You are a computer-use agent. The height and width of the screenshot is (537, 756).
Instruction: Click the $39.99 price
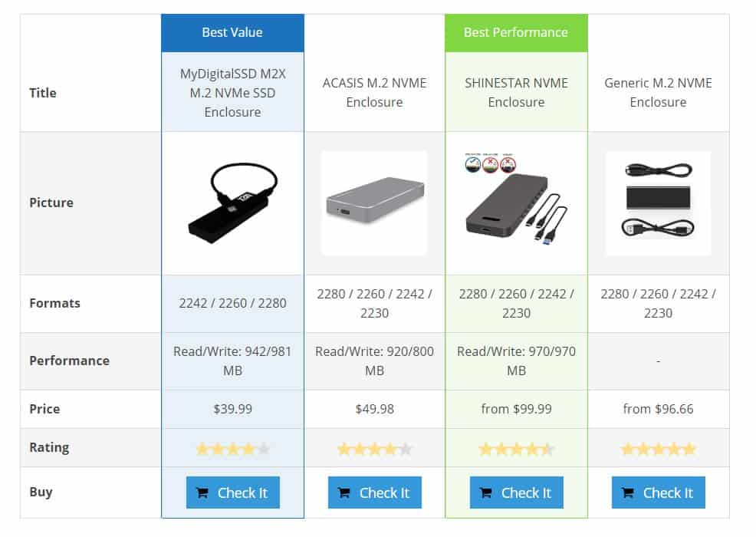click(232, 409)
